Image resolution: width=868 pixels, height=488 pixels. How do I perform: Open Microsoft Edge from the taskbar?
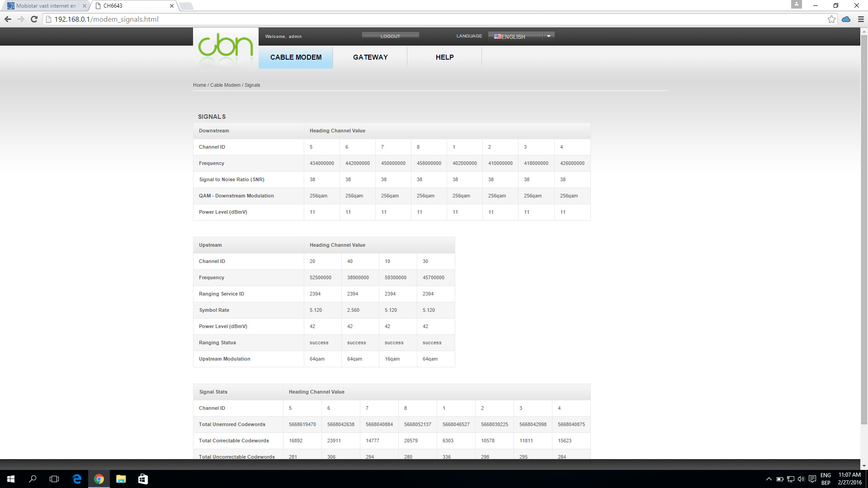pyautogui.click(x=77, y=479)
